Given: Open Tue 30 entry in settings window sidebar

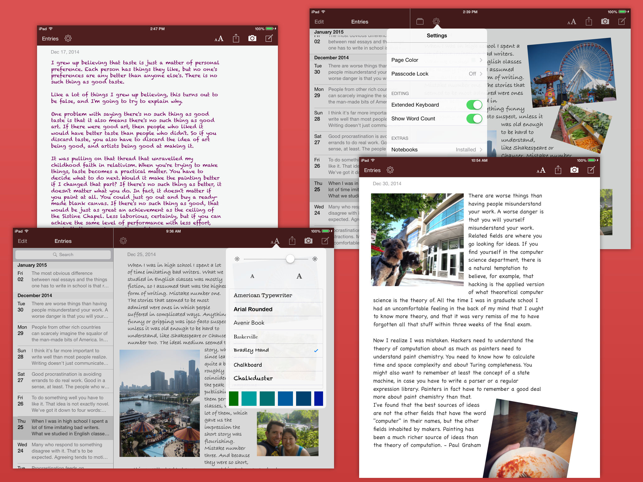Looking at the screenshot, I should (351, 72).
